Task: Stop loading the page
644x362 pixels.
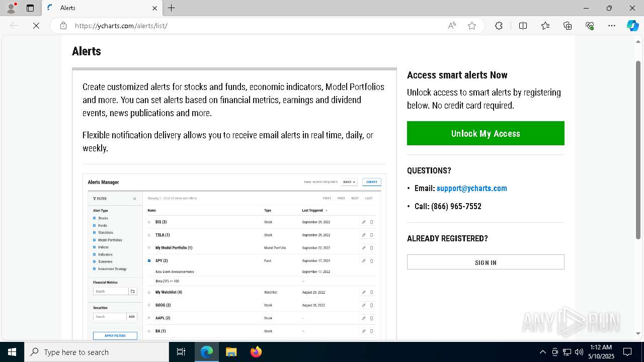Action: click(36, 26)
